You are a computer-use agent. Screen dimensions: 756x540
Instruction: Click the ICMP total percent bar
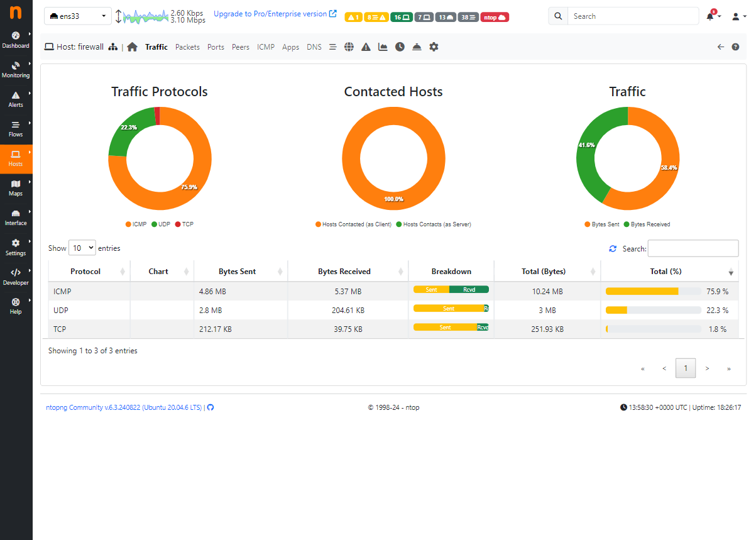point(653,291)
